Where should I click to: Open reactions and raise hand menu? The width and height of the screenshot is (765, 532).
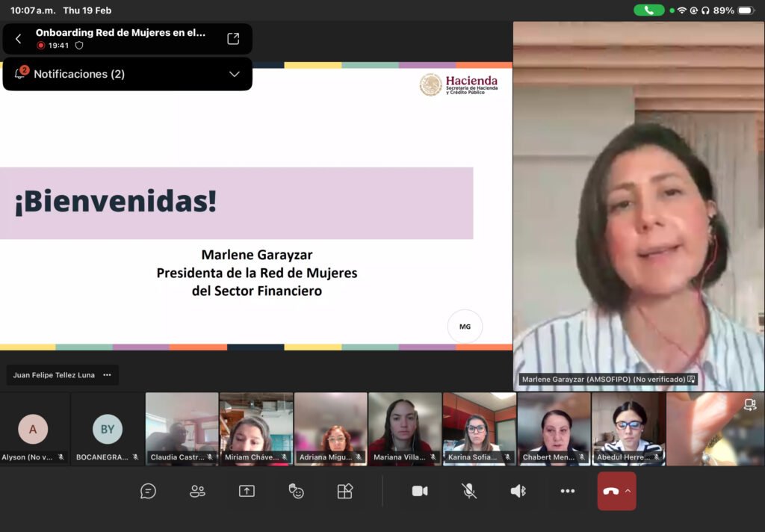coord(296,491)
